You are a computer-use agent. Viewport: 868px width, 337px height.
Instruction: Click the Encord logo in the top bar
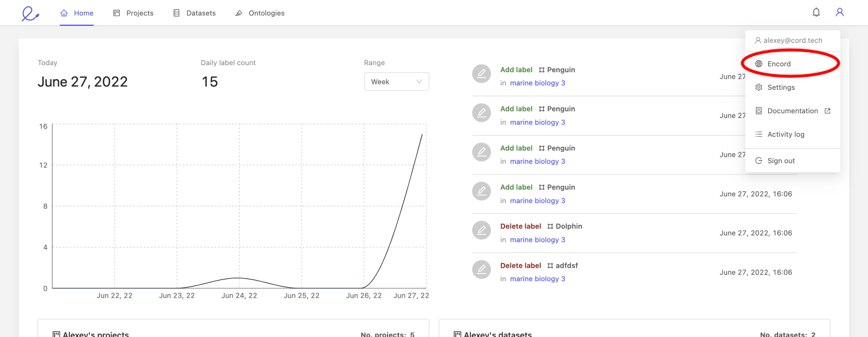pos(30,13)
